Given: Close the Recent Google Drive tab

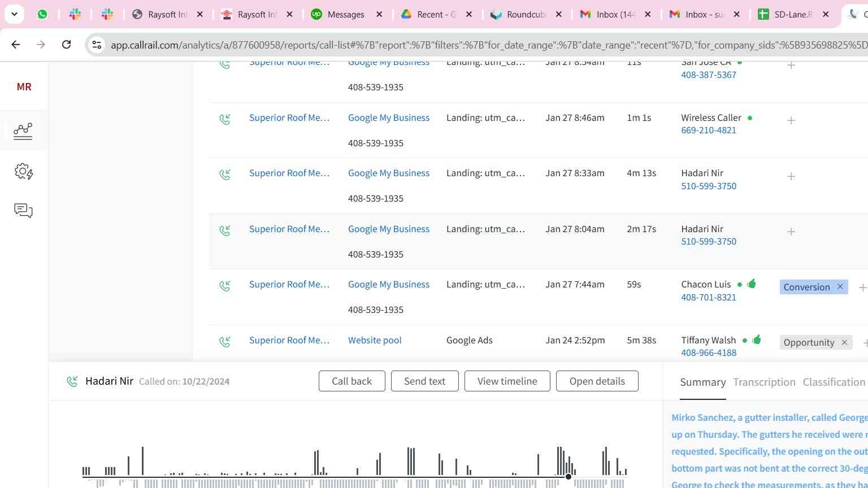Looking at the screenshot, I should pyautogui.click(x=469, y=14).
